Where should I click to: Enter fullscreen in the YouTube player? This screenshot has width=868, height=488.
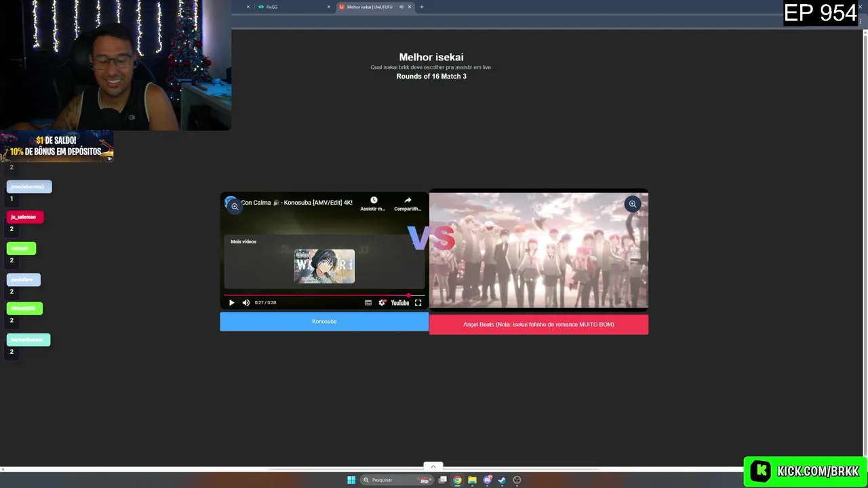click(418, 303)
